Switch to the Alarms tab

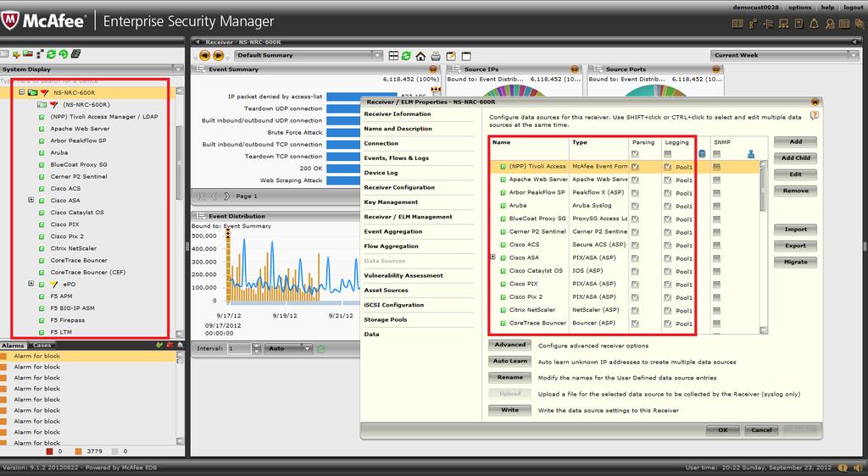[x=12, y=346]
